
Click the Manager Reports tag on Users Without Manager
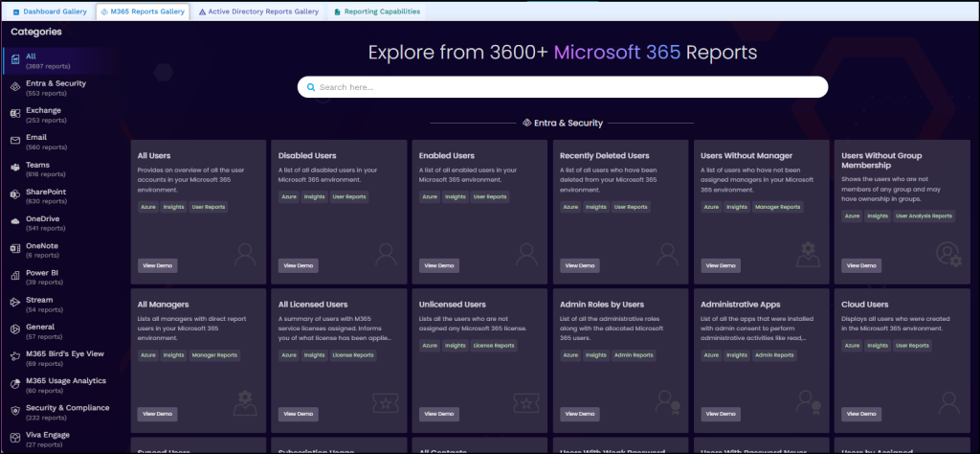(777, 206)
